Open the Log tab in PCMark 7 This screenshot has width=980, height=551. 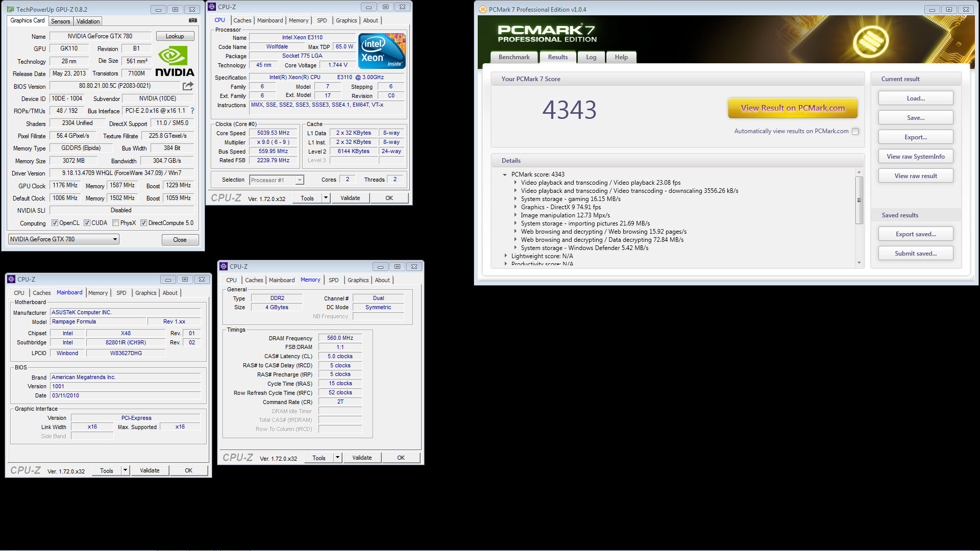coord(591,57)
